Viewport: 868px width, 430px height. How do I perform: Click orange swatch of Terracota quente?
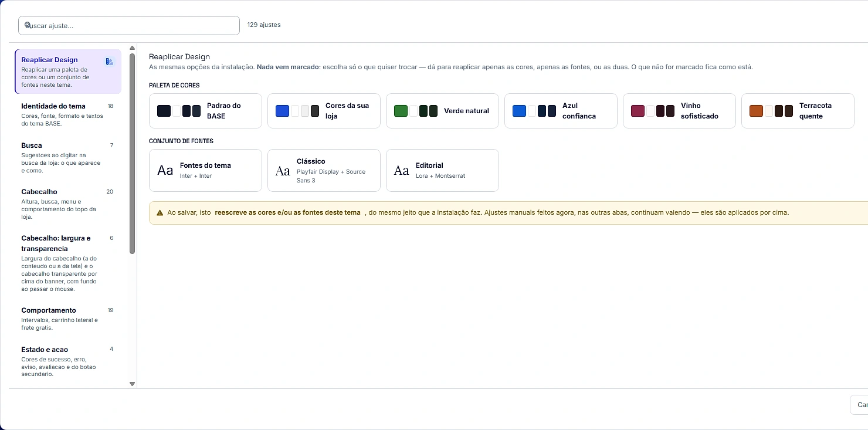click(x=756, y=111)
